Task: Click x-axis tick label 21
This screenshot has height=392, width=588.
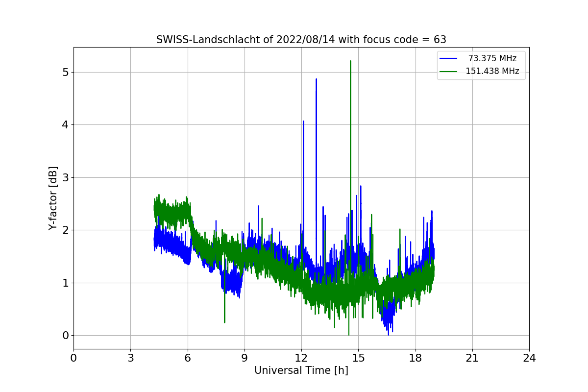Action: tap(472, 358)
